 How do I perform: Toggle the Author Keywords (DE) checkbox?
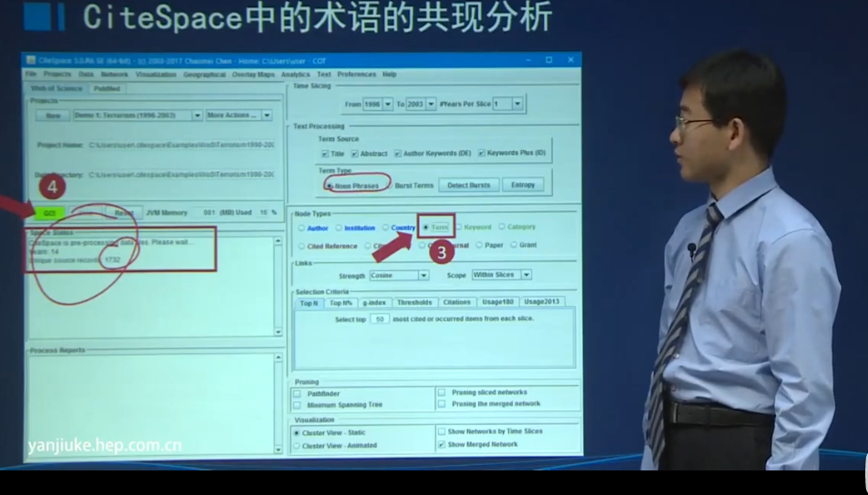tap(397, 153)
